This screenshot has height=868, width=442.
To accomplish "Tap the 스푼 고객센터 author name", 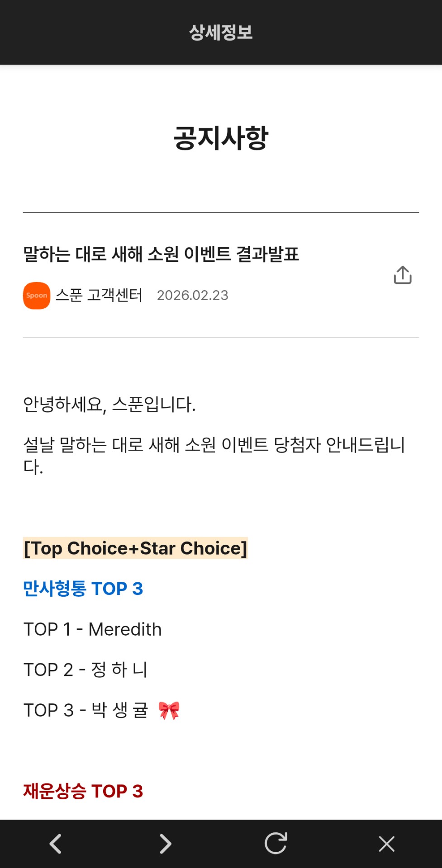I will pyautogui.click(x=99, y=295).
